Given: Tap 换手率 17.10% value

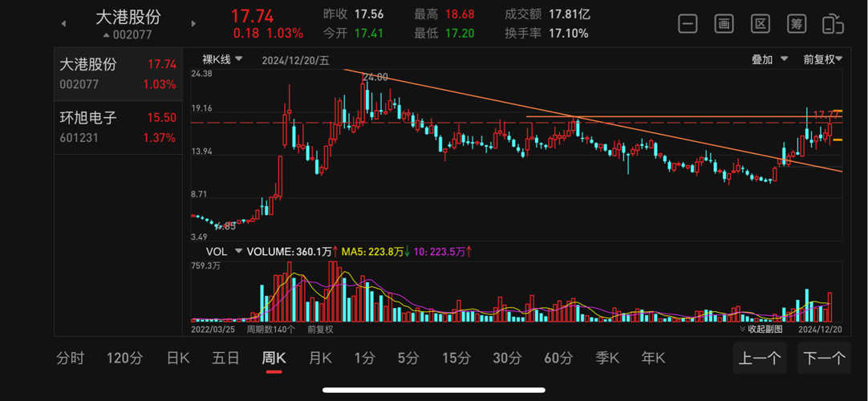Looking at the screenshot, I should 569,33.
